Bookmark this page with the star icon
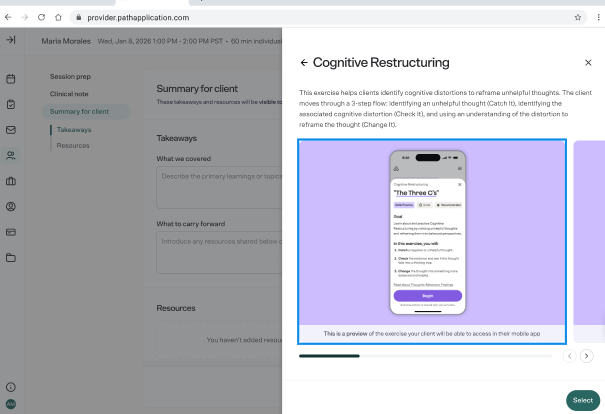This screenshot has height=414, width=605. [x=578, y=17]
